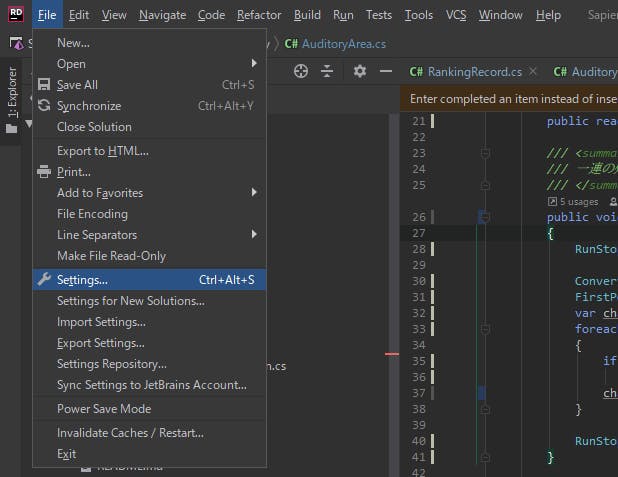
Task: Click the solution icon in the navigation bar
Action: [16, 43]
